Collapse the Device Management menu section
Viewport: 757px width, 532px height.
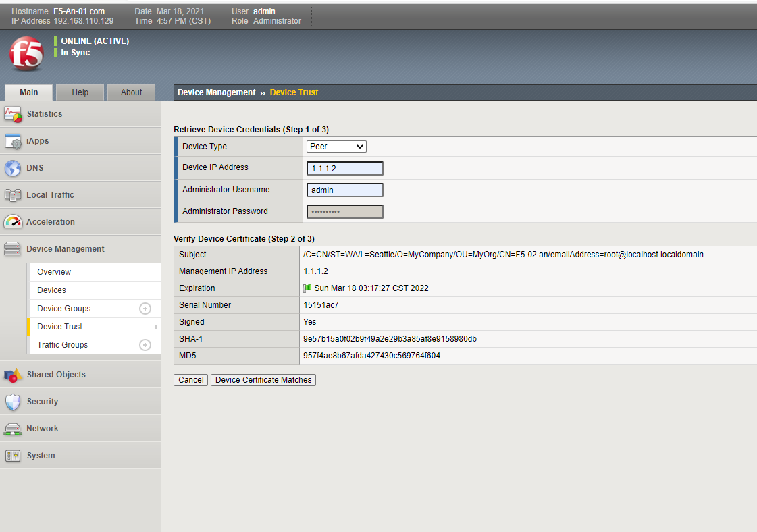click(x=65, y=249)
